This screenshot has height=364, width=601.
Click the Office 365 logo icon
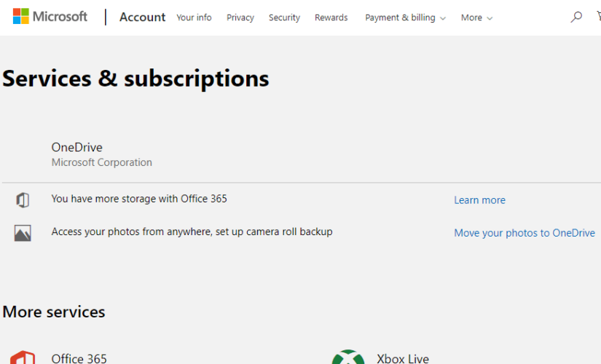point(23,357)
